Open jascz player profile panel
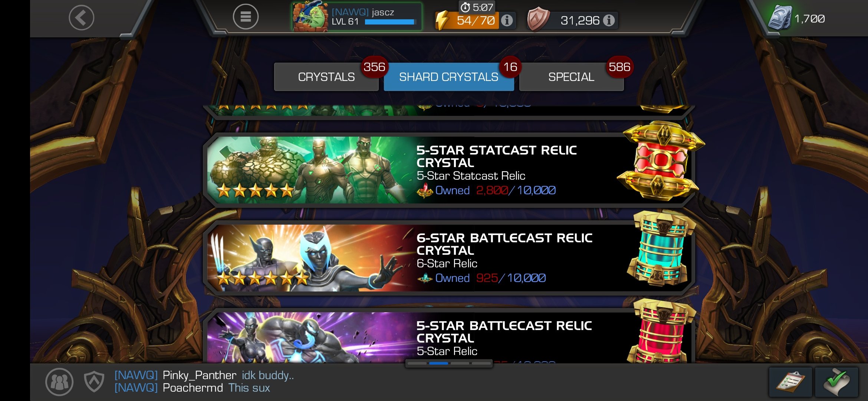The height and width of the screenshot is (401, 868). (x=357, y=17)
